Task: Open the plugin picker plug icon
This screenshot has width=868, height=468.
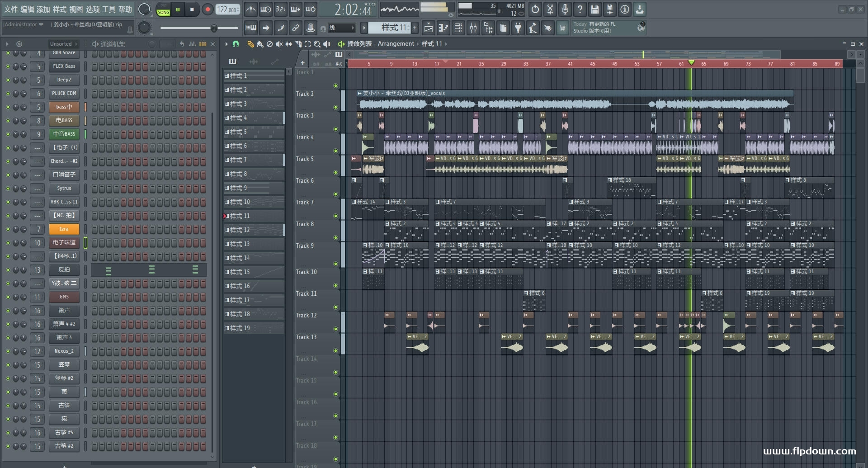Action: (518, 28)
